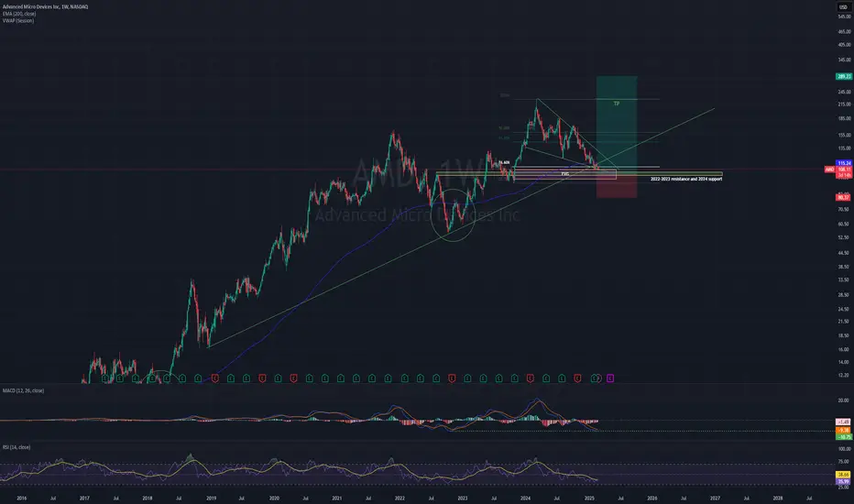This screenshot has height=504, width=854.
Task: Click the 52.50 price scale label
Action: tap(845, 237)
